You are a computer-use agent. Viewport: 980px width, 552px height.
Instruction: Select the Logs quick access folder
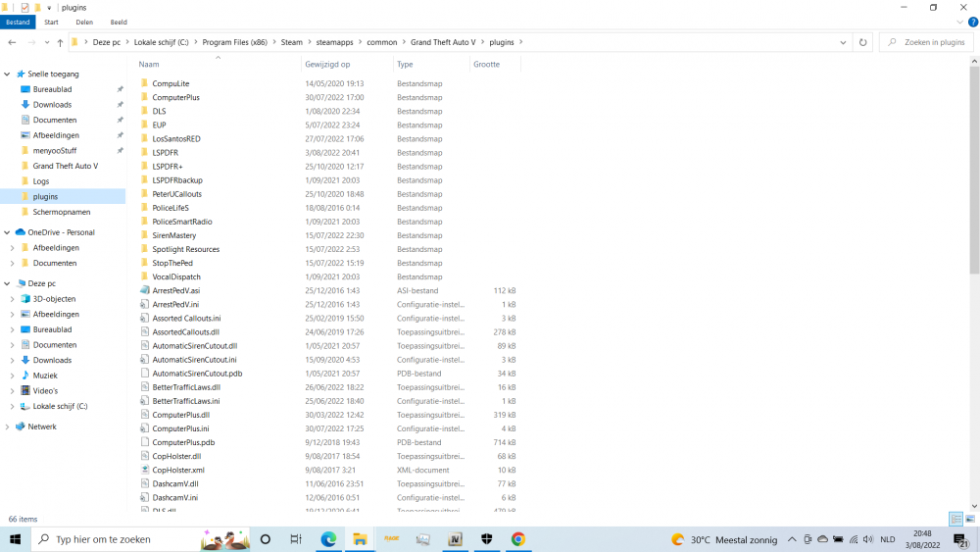coord(40,181)
